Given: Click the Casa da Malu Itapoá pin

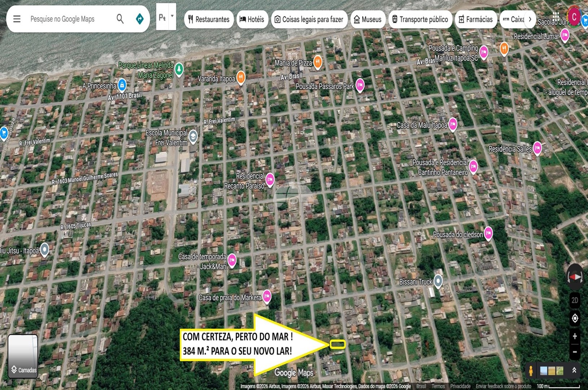Looking at the screenshot, I should pos(453,125).
